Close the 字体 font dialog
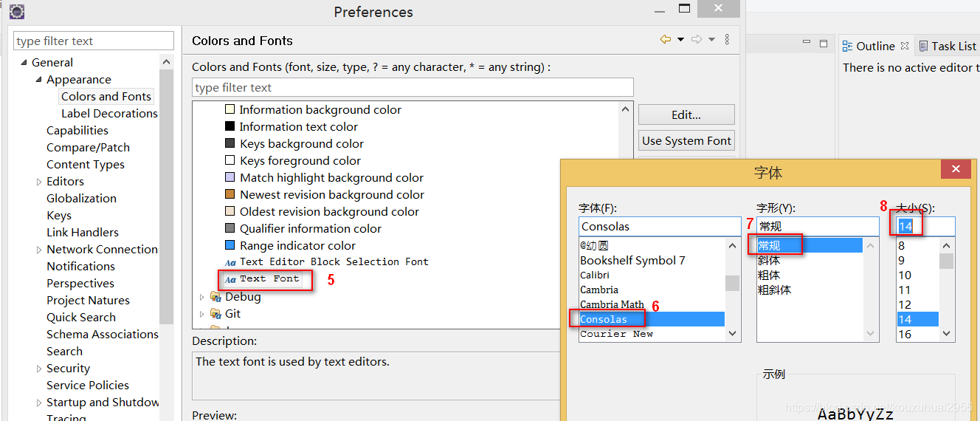The height and width of the screenshot is (421, 980). pyautogui.click(x=956, y=169)
